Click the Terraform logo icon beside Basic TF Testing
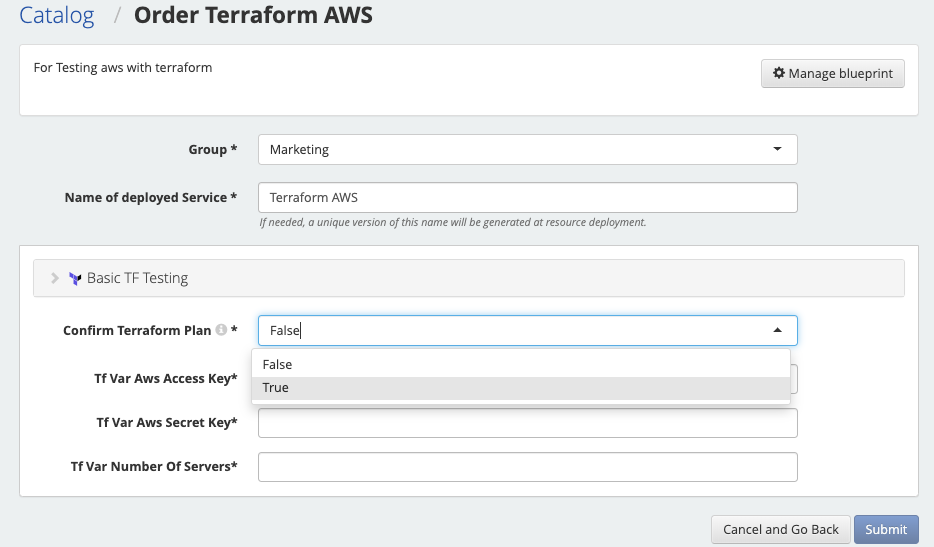The image size is (934, 547). pos(75,278)
